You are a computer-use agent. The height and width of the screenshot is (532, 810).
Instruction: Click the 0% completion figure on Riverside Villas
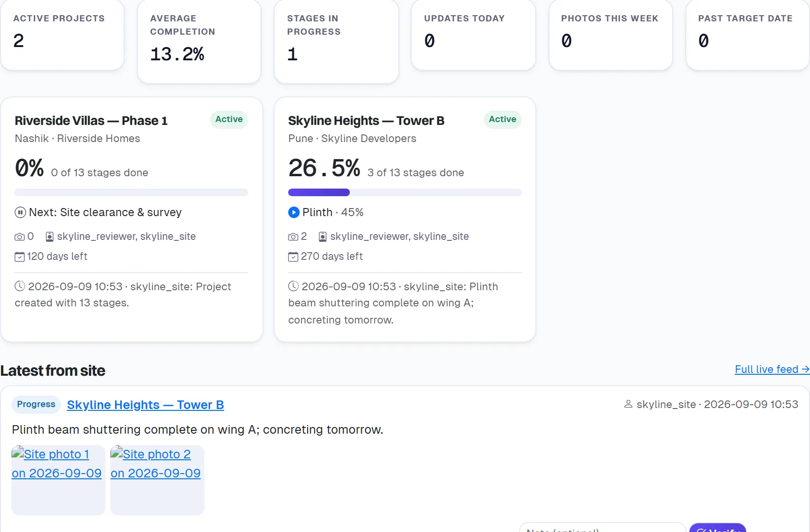pyautogui.click(x=29, y=168)
